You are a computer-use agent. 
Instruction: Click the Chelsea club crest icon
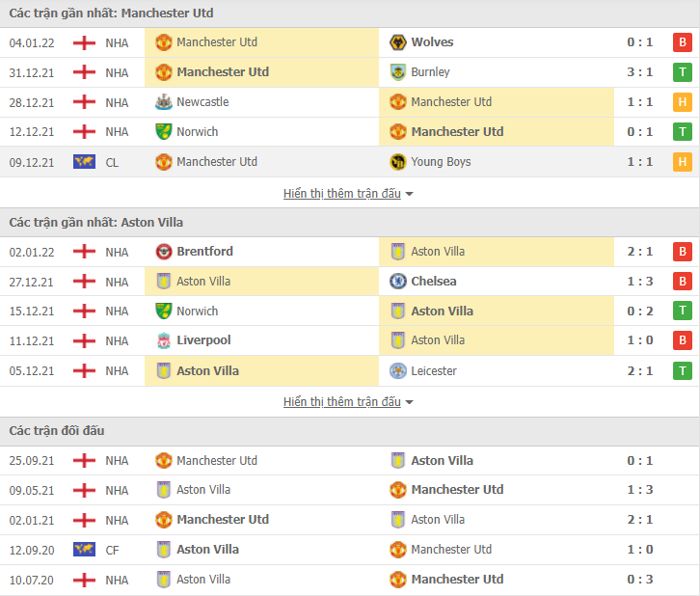click(x=398, y=282)
